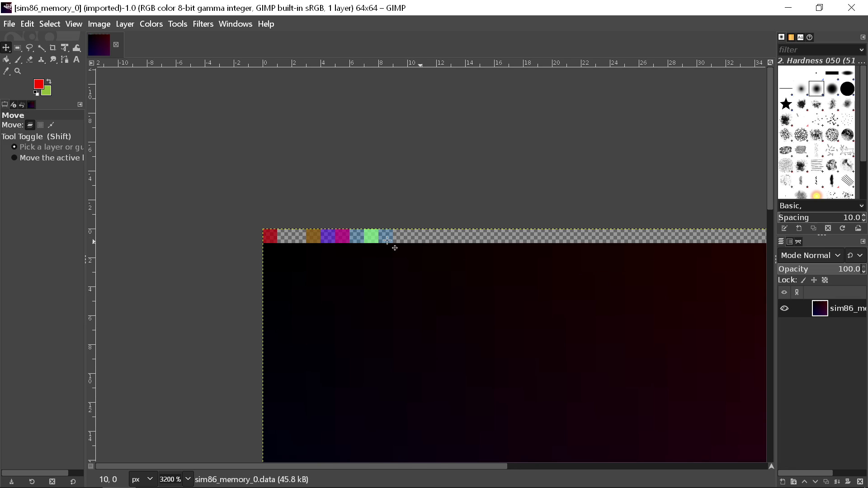Open the Basic brush category dropdown

(821, 206)
